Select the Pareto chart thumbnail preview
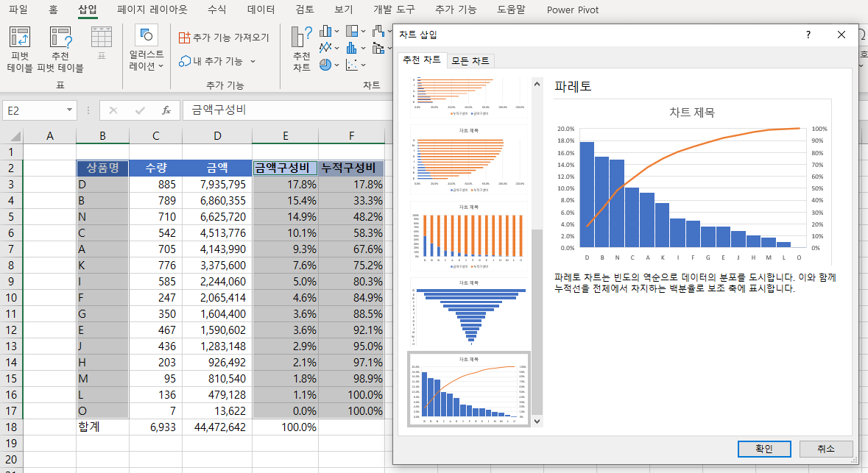This screenshot has width=868, height=473. coord(468,389)
